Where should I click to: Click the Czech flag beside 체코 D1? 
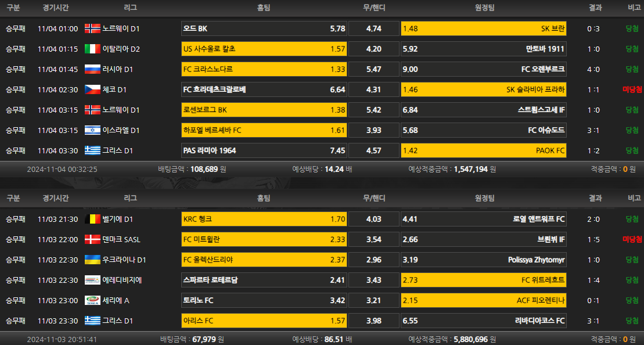click(92, 89)
